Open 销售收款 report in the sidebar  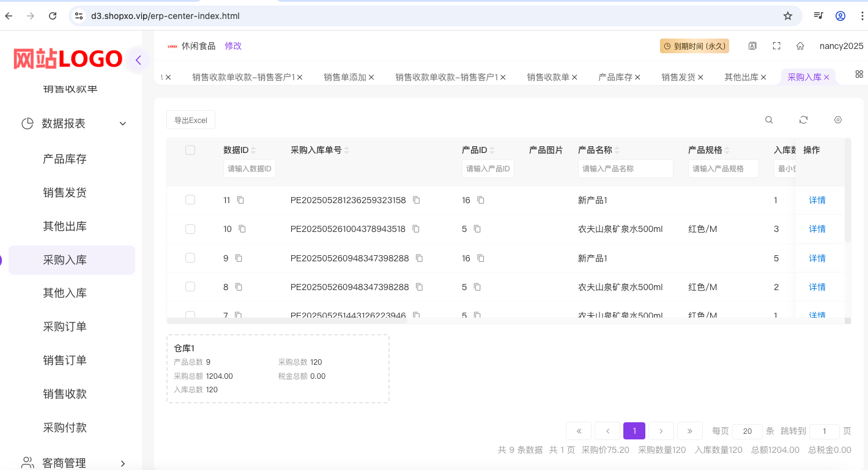coord(65,394)
